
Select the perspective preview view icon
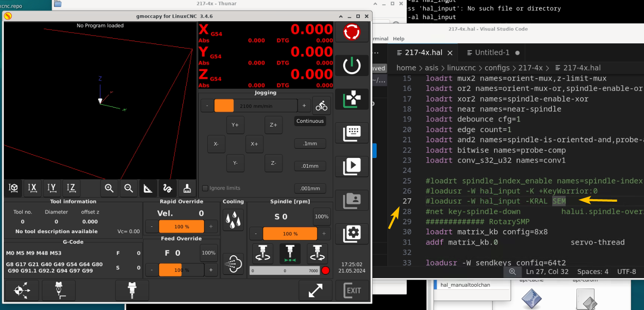(13, 188)
